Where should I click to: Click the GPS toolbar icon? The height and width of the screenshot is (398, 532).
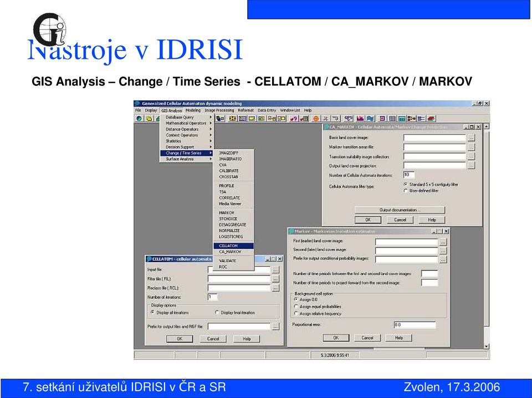pos(349,119)
